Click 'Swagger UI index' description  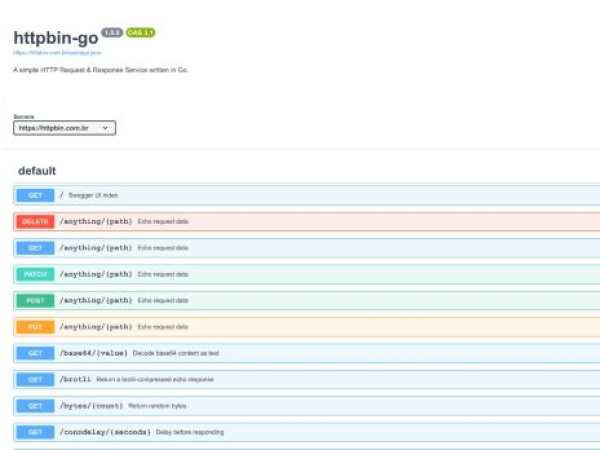93,195
